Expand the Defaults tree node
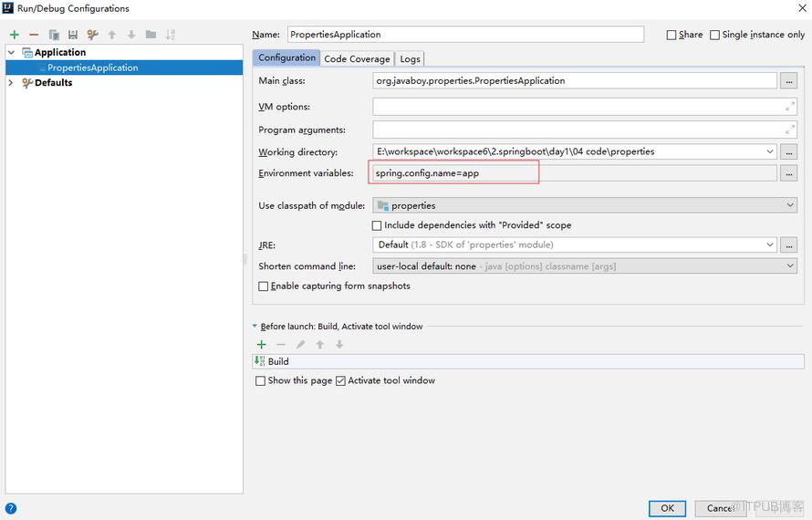Screen dimensions: 812x520 click(11, 83)
